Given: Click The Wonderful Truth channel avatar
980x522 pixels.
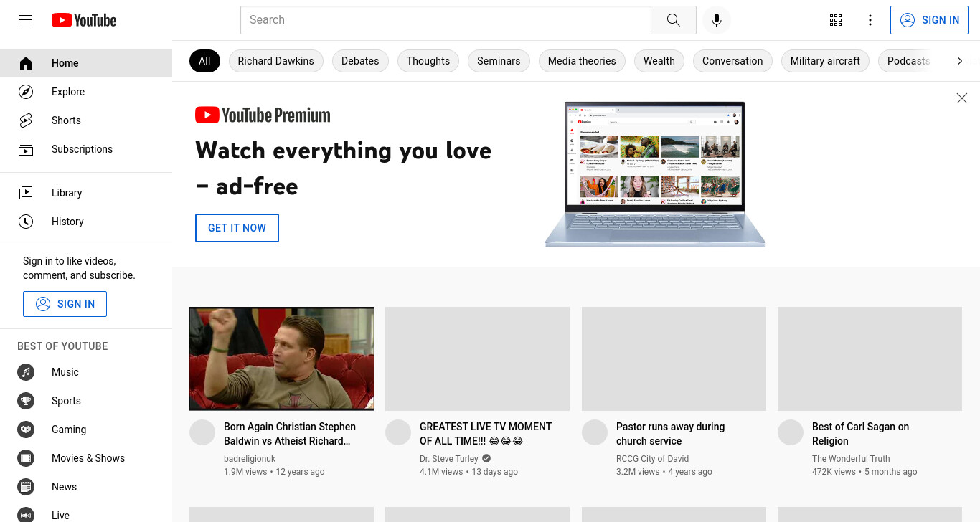Looking at the screenshot, I should [x=791, y=432].
